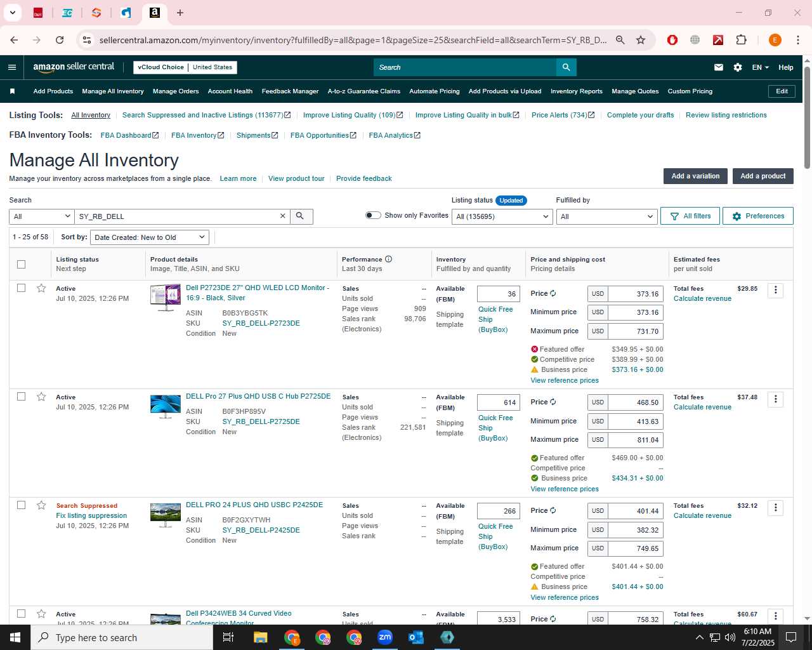The width and height of the screenshot is (812, 650).
Task: Open Zoom from the taskbar
Action: (x=385, y=637)
